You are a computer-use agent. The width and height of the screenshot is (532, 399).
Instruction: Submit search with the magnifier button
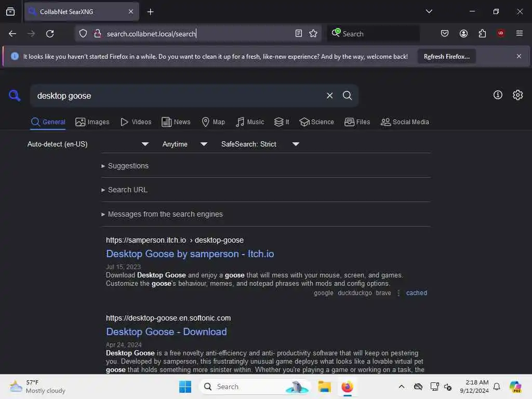pyautogui.click(x=347, y=96)
